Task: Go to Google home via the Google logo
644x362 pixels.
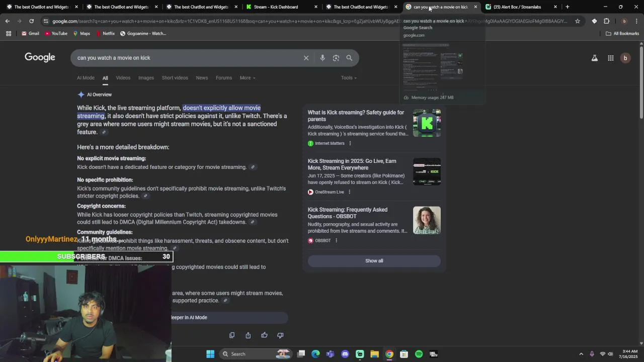Action: pos(40,57)
